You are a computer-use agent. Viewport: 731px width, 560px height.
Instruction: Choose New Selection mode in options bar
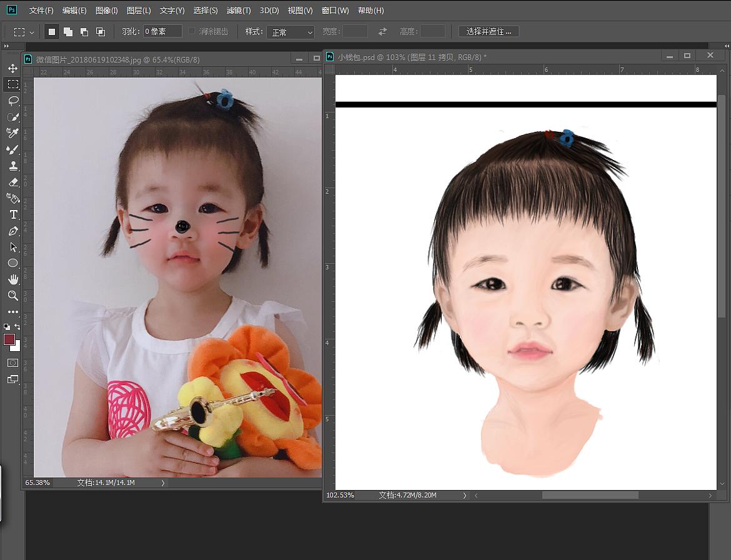(52, 32)
